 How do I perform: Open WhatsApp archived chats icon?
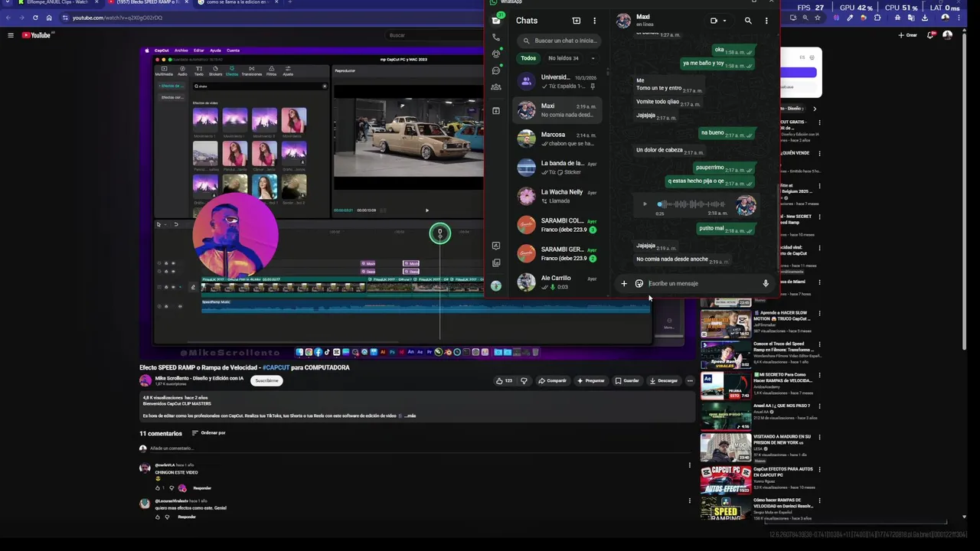point(496,111)
